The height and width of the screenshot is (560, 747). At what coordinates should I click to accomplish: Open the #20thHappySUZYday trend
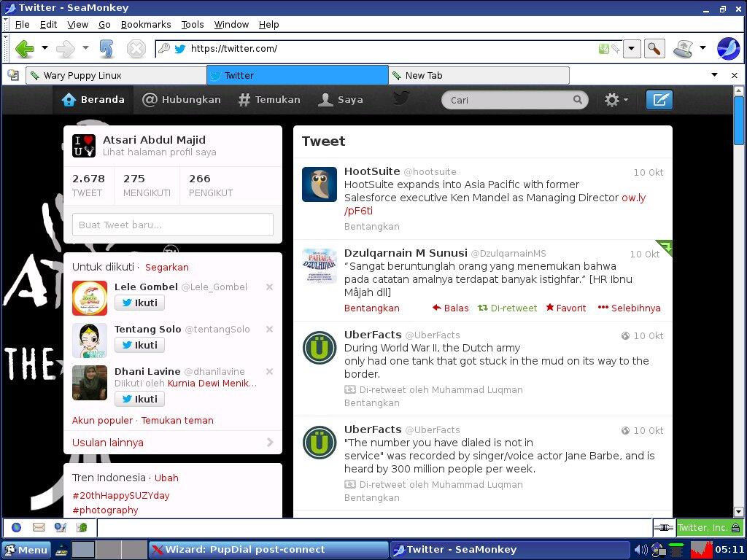(121, 495)
